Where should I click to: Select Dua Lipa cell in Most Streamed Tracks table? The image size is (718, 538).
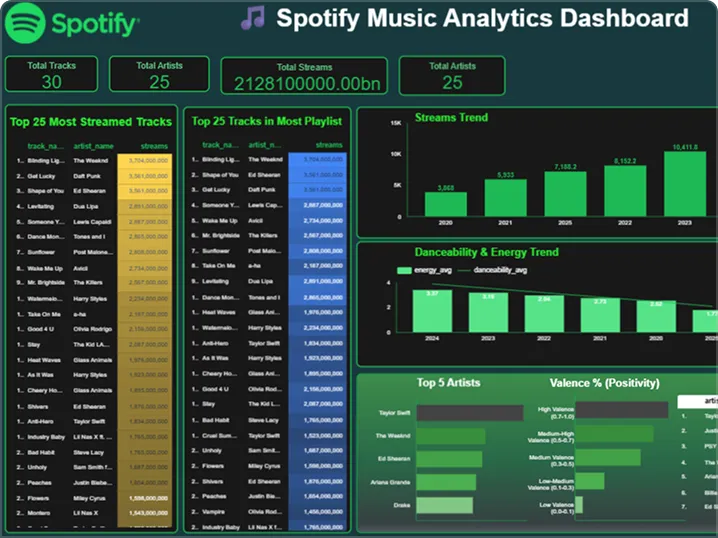[86, 207]
